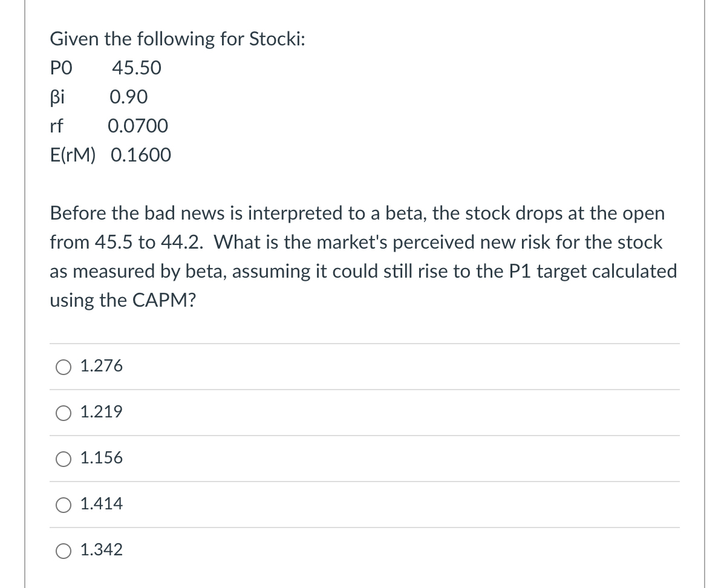Mark the 1.156 answer radio button
This screenshot has width=727, height=588.
coord(64,459)
